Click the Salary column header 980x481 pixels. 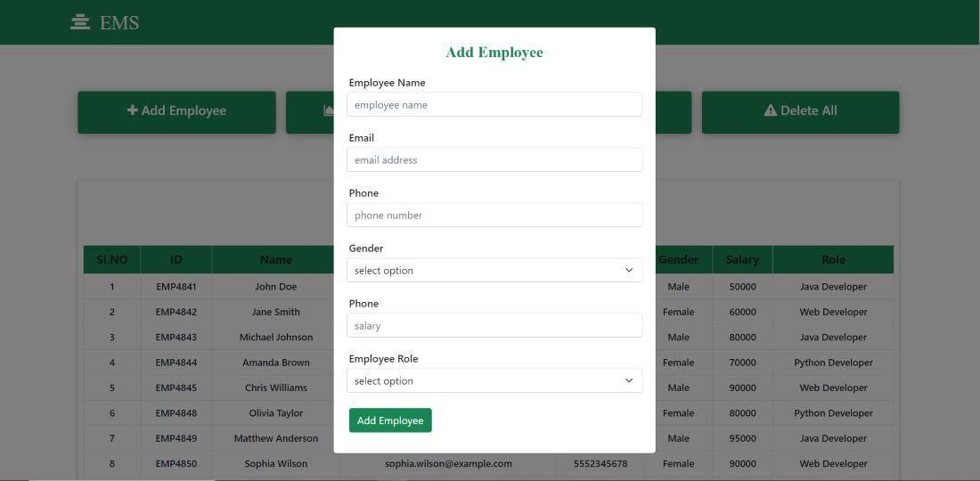click(742, 259)
